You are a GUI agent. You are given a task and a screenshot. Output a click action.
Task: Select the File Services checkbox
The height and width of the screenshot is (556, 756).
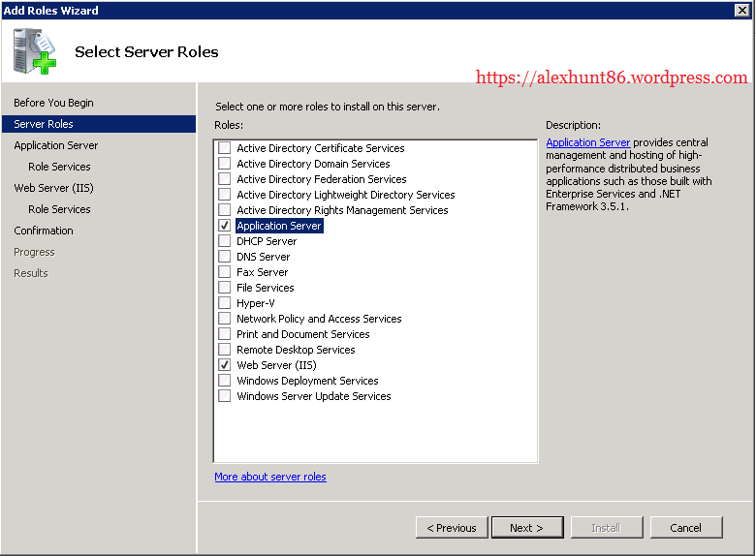225,288
